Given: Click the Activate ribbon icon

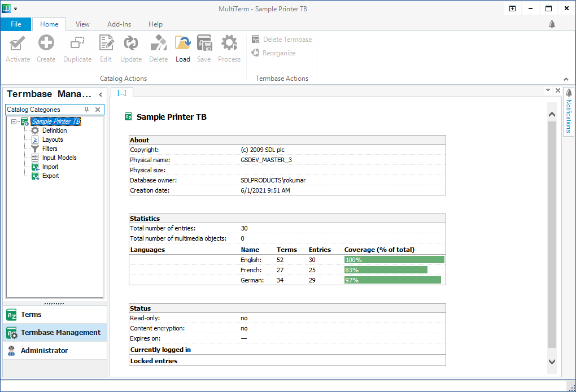Looking at the screenshot, I should click(18, 43).
